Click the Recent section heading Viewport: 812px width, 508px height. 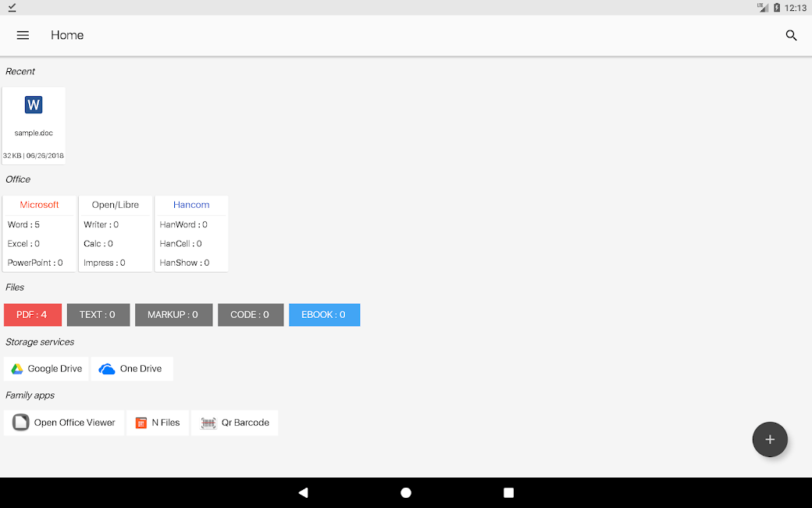(20, 72)
